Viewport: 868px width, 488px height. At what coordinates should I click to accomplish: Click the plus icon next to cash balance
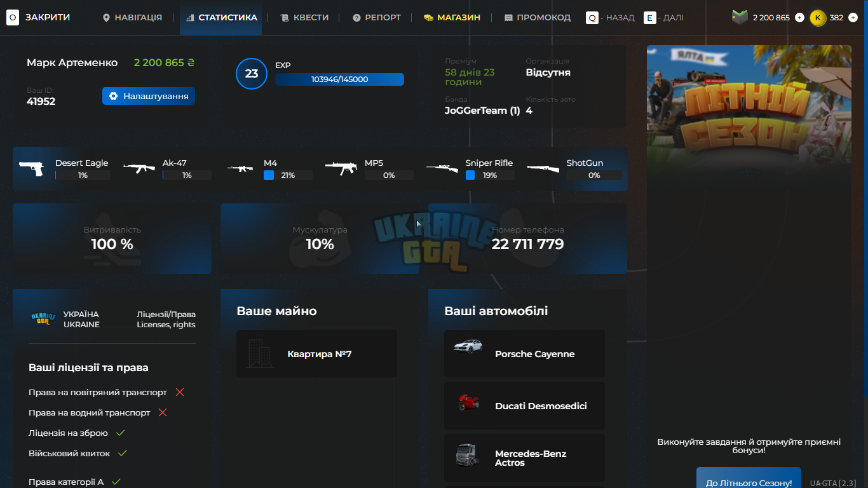pyautogui.click(x=799, y=18)
